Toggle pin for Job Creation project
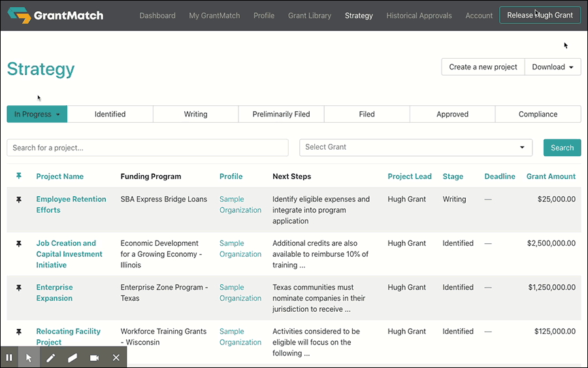This screenshot has width=588, height=368. click(x=19, y=243)
